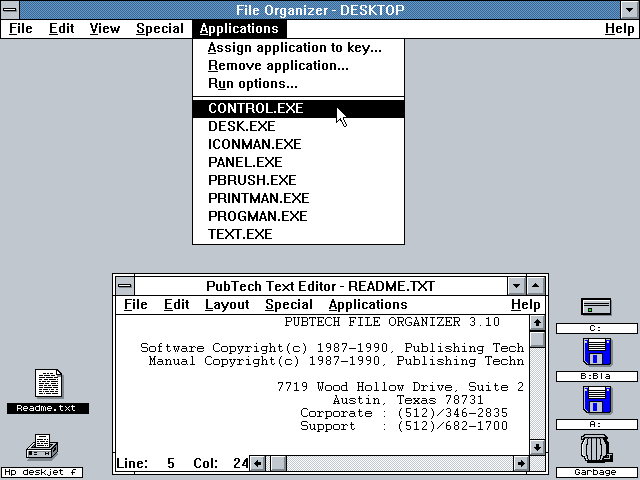This screenshot has height=480, width=640.
Task: Open Layout menu in Text Editor
Action: point(227,304)
